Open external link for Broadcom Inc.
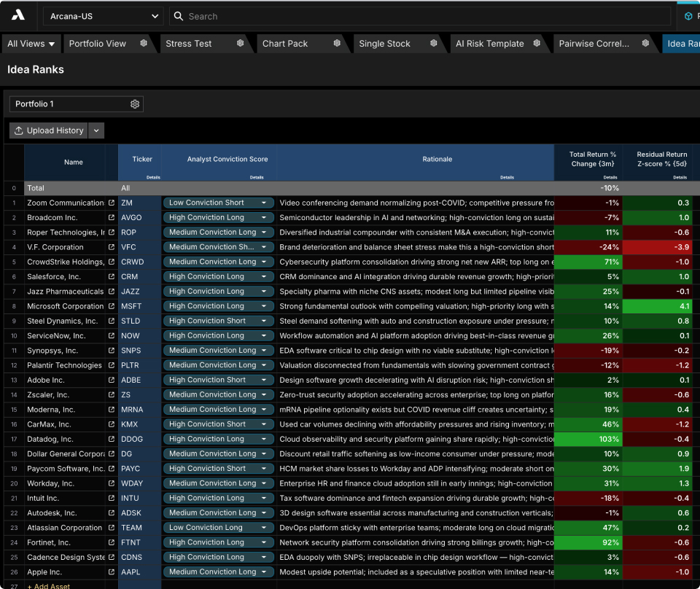700x589 pixels. click(x=111, y=217)
